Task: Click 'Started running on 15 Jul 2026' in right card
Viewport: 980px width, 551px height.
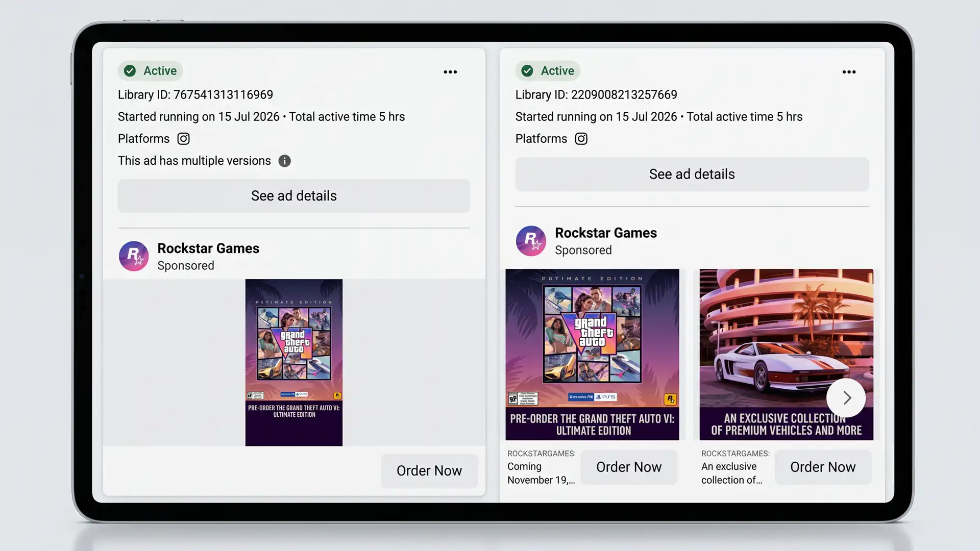Action: coord(596,117)
